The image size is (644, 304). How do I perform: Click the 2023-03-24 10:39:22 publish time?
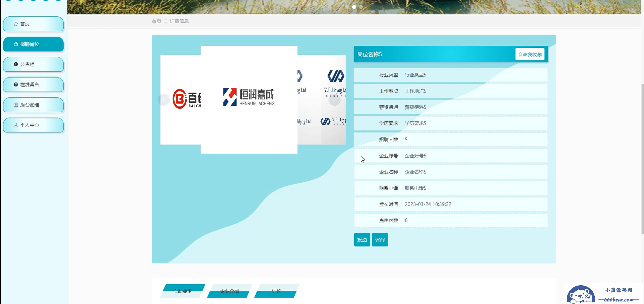428,204
